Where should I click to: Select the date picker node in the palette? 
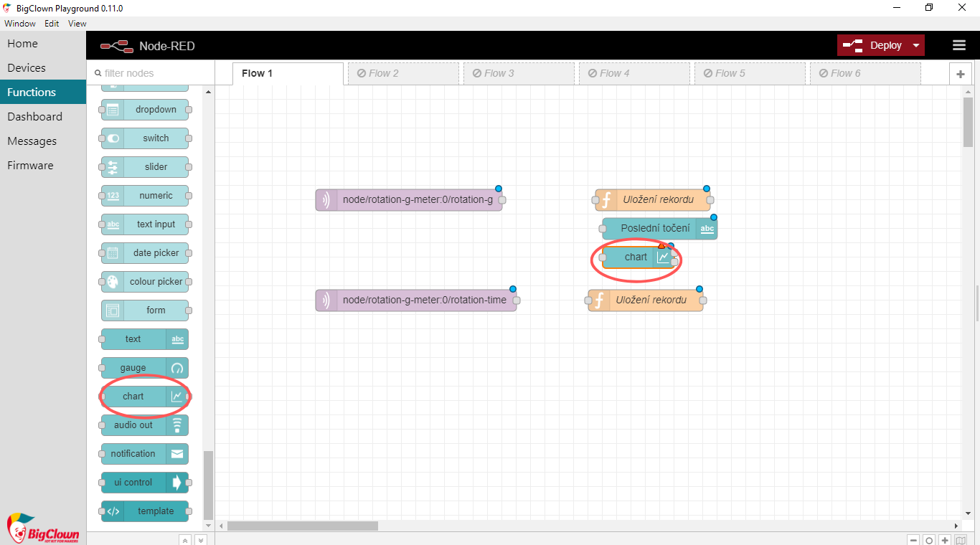(145, 253)
